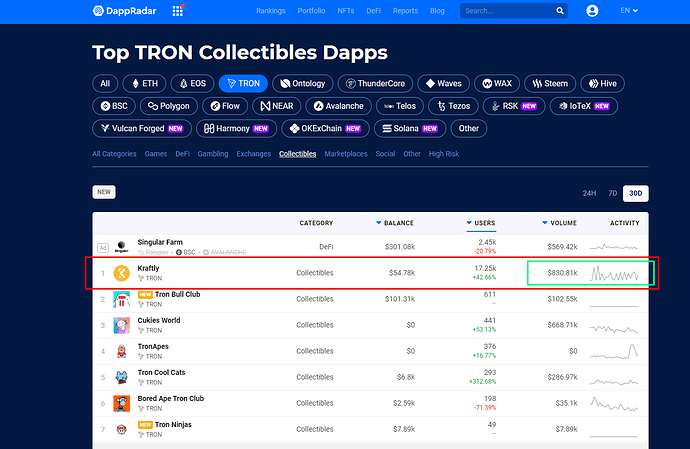Open the Kraftly dapp name link
The width and height of the screenshot is (690, 449).
(148, 268)
